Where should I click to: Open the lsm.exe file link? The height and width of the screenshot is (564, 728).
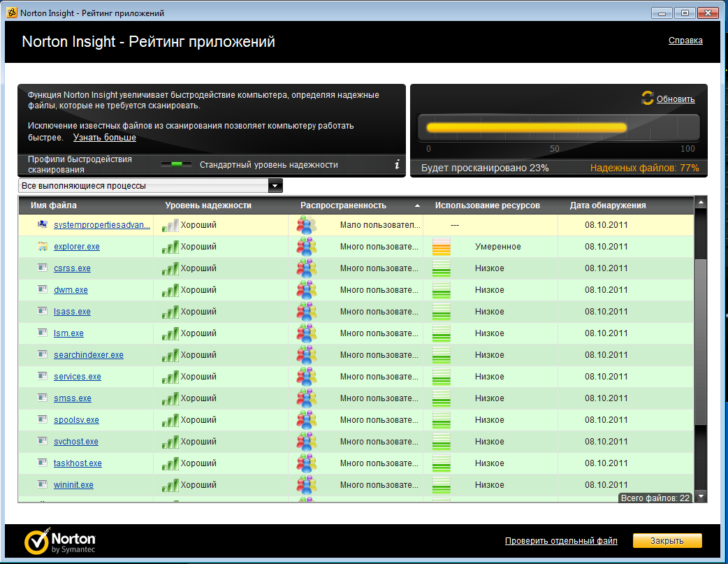click(x=68, y=333)
